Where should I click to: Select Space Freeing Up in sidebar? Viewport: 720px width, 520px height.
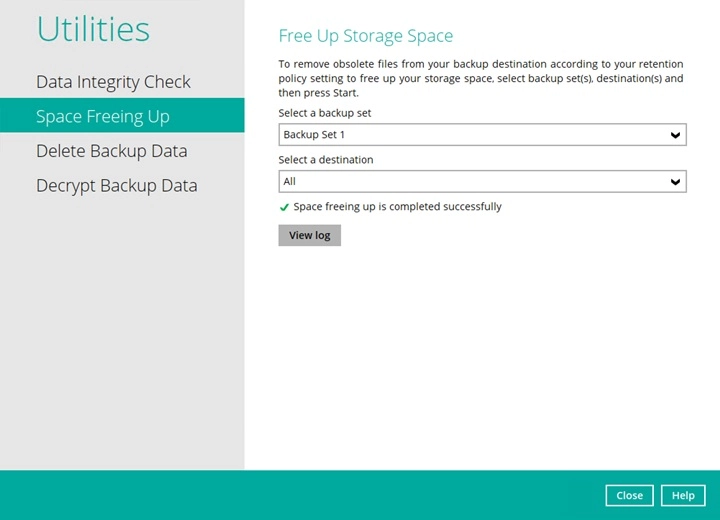coord(103,116)
